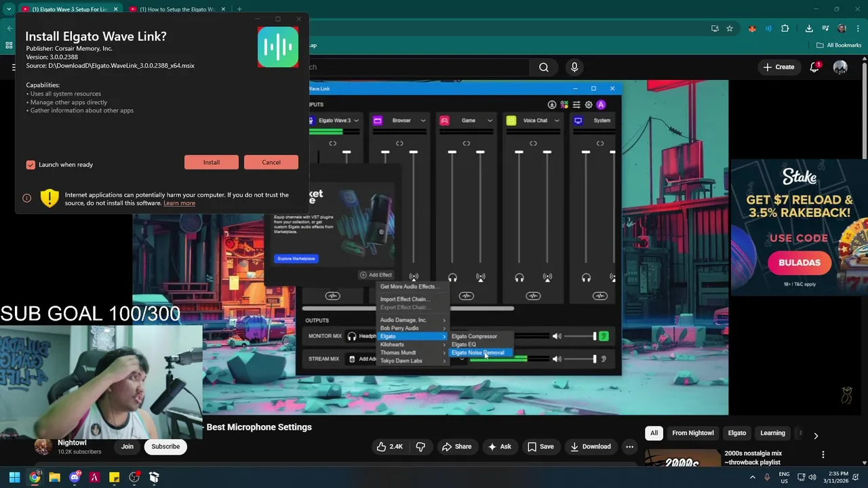Viewport: 868px width, 488px height.
Task: Toggle link faders on the Game channel
Action: tap(466, 144)
